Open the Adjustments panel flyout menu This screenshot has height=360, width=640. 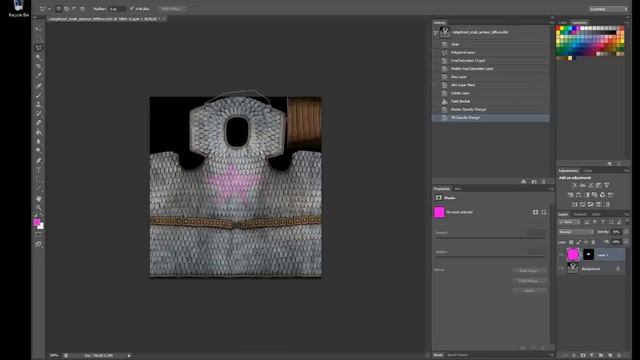tap(627, 171)
